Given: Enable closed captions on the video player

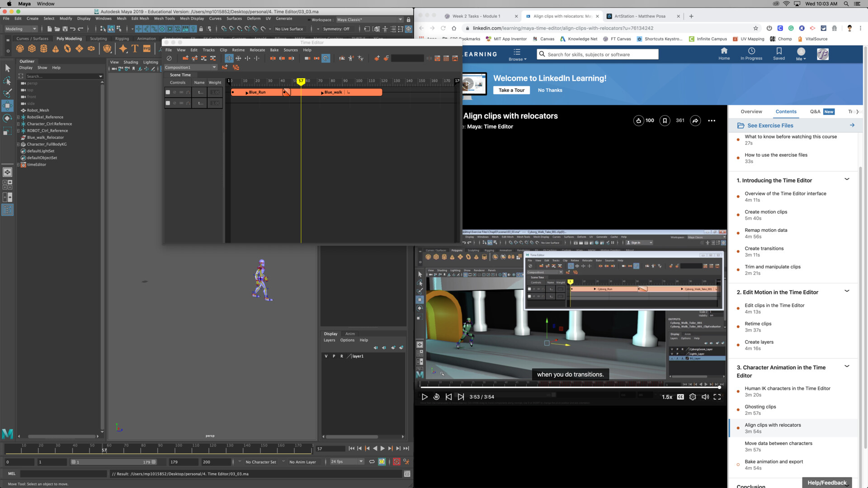Looking at the screenshot, I should pos(680,397).
